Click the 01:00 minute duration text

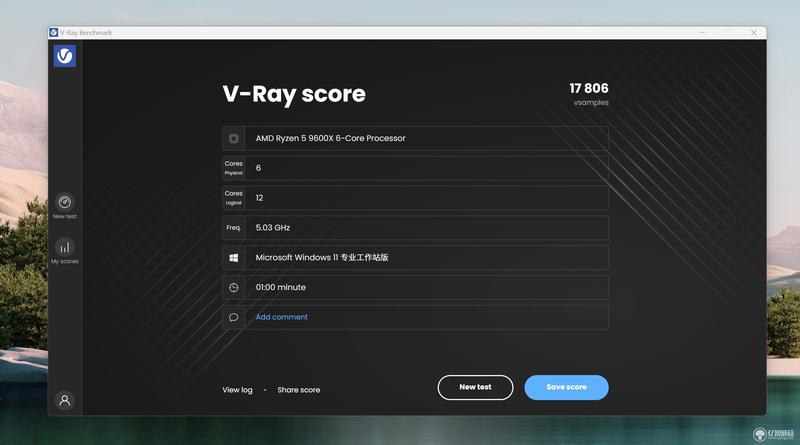point(281,287)
